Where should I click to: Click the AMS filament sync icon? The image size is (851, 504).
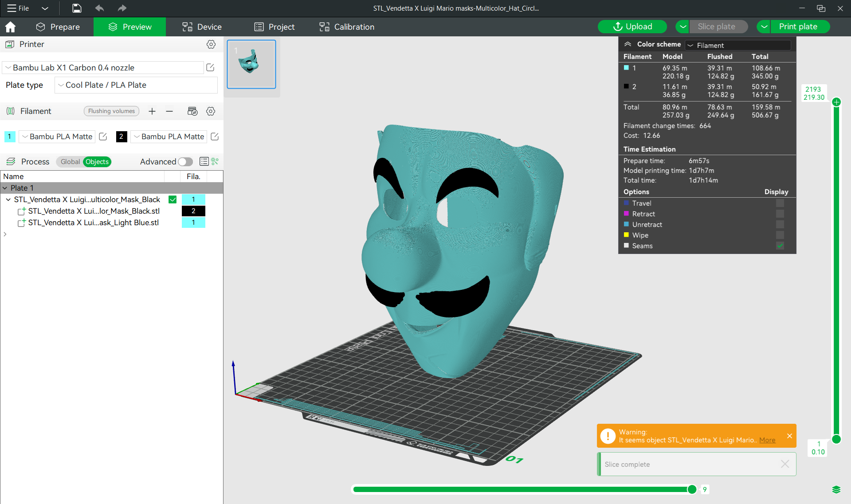coord(192,111)
